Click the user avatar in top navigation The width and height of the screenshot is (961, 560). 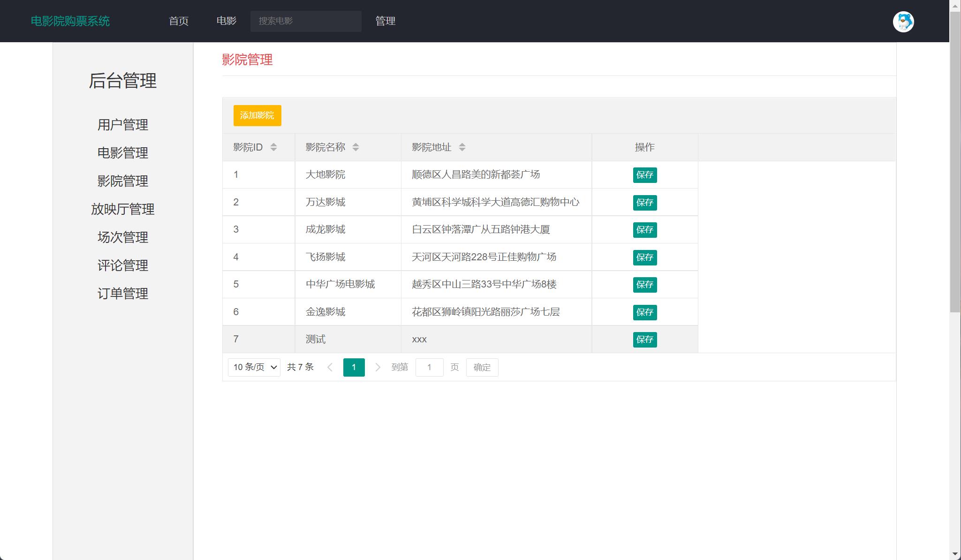coord(904,22)
